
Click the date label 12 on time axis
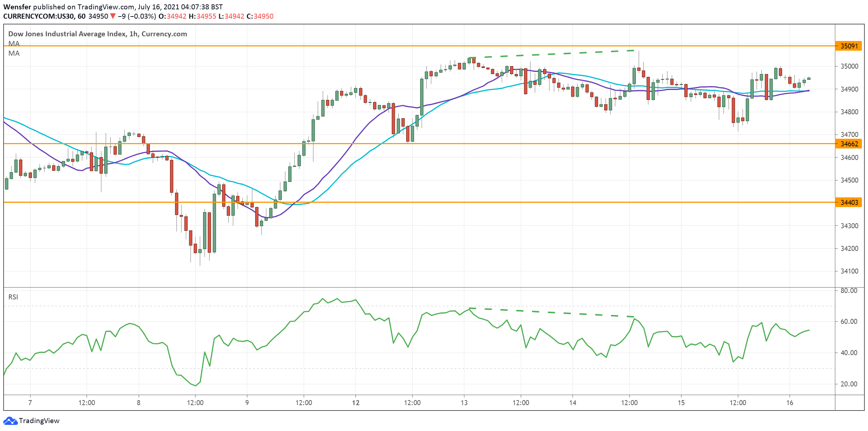tap(355, 403)
